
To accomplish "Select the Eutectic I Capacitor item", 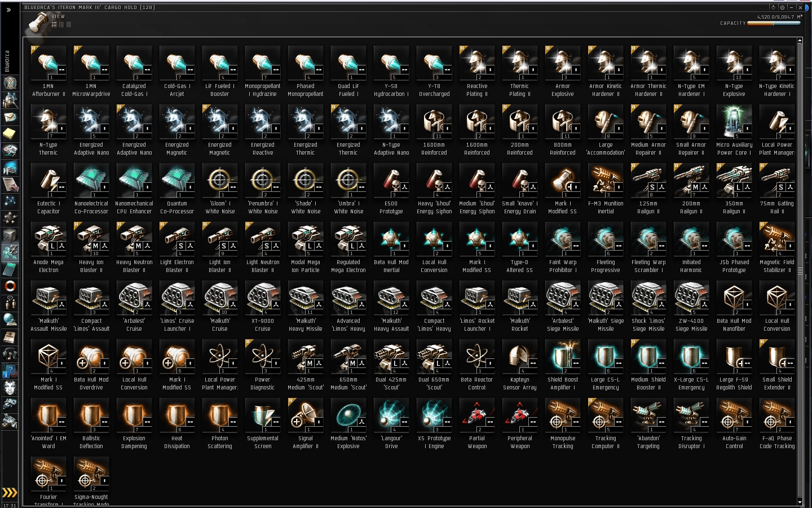I will click(x=48, y=189).
